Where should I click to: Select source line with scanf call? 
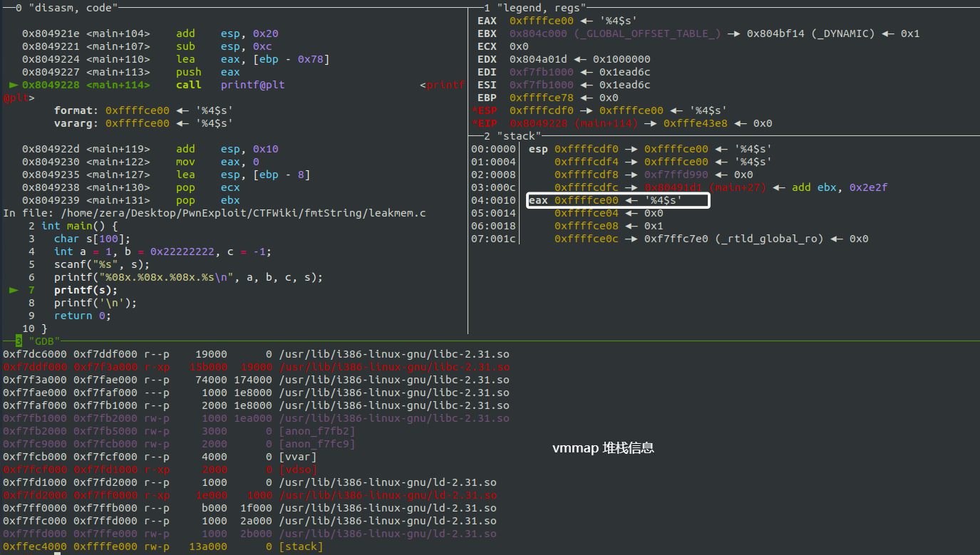pyautogui.click(x=102, y=264)
